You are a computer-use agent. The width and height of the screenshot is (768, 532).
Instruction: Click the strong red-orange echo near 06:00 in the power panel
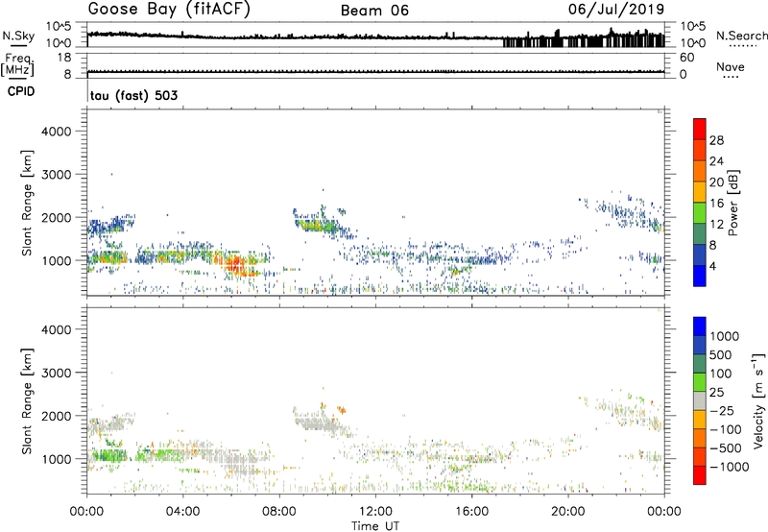click(235, 264)
